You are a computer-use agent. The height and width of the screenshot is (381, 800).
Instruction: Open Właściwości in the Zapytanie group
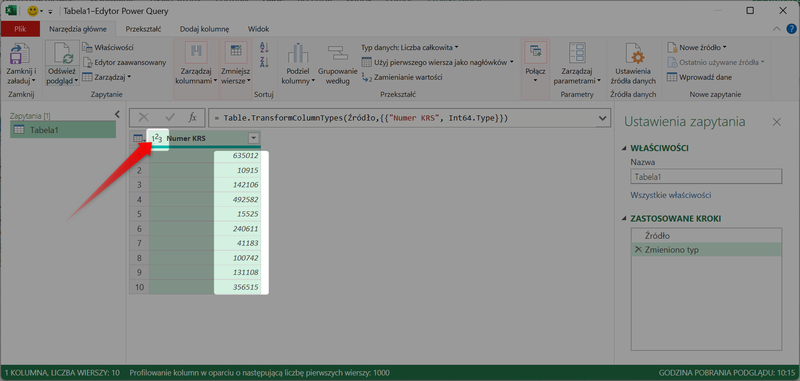[x=108, y=47]
